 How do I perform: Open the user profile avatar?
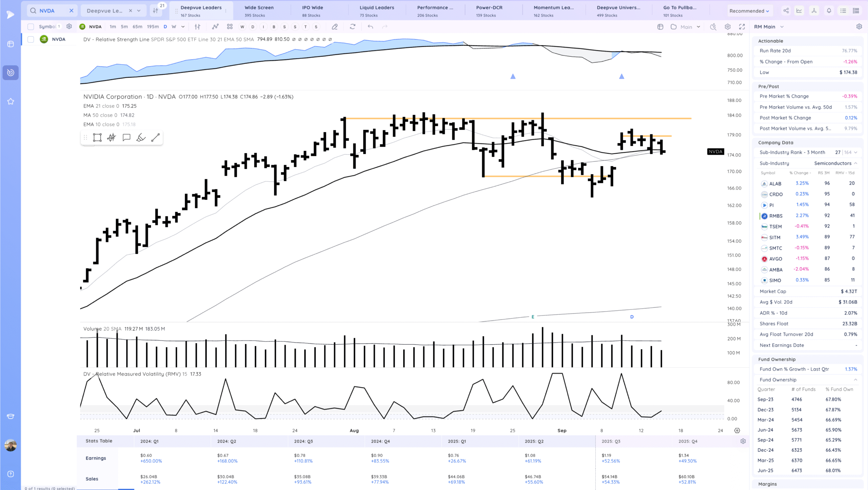coord(11,445)
